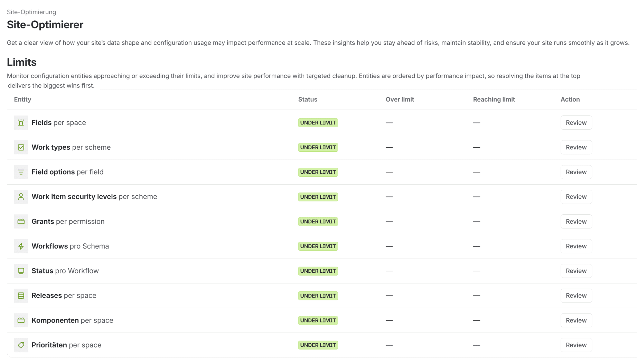
Task: Review Fields per space
Action: pos(576,123)
